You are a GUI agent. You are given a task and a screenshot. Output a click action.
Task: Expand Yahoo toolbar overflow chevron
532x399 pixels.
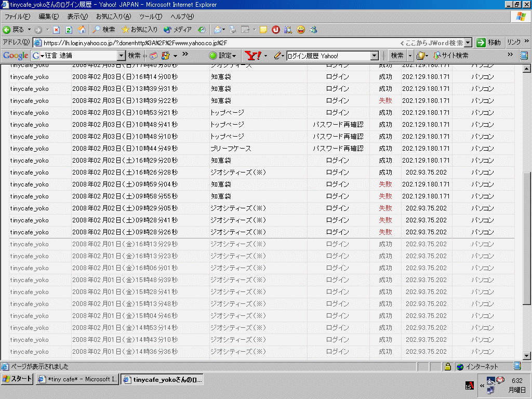510,54
